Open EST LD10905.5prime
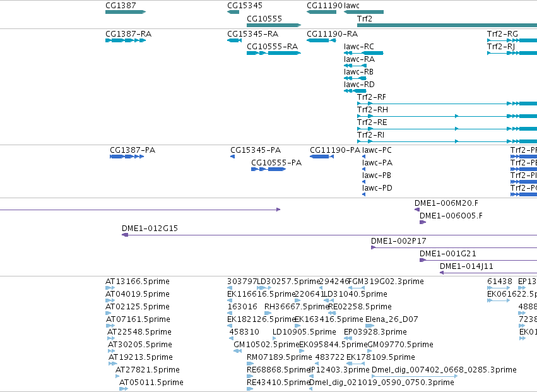The width and height of the screenshot is (537, 392). point(304,333)
